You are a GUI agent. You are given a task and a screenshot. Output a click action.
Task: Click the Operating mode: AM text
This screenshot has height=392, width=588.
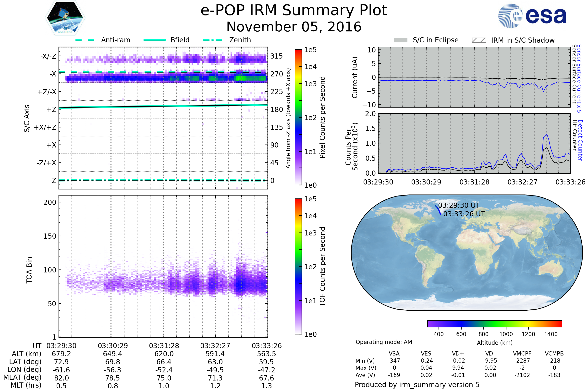point(384,342)
